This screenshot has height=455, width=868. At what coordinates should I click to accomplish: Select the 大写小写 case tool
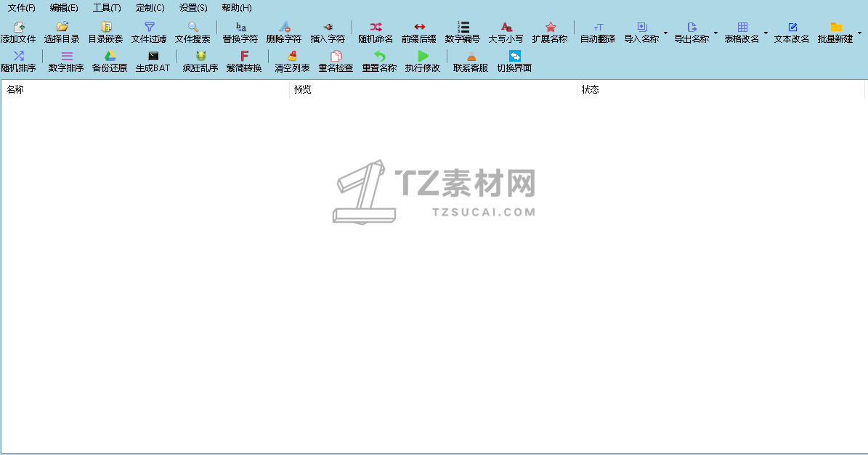click(x=506, y=33)
